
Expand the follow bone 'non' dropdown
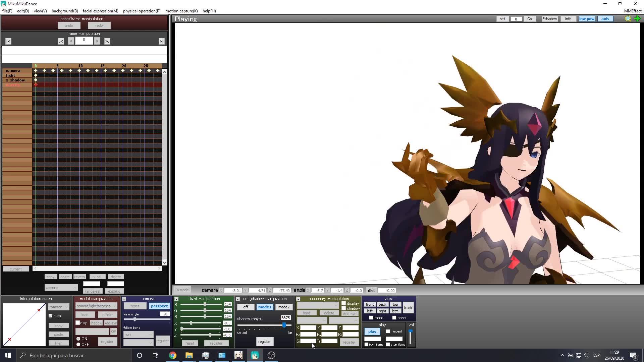tap(138, 335)
